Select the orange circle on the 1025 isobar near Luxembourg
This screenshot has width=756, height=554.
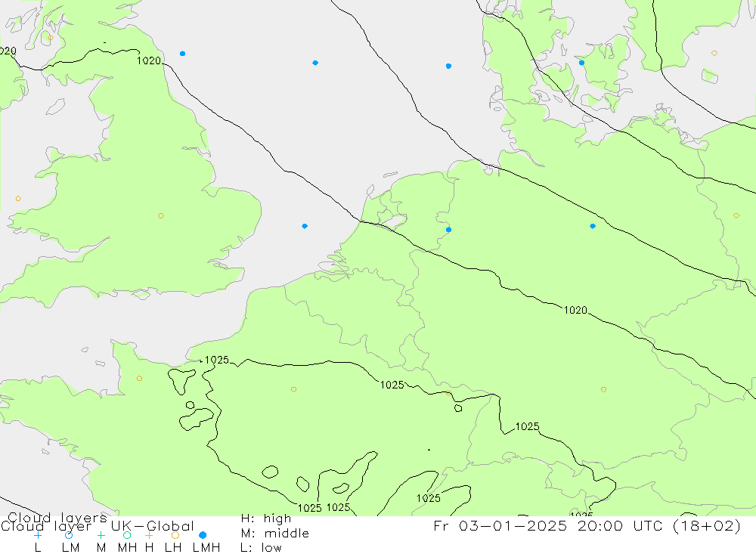click(448, 394)
